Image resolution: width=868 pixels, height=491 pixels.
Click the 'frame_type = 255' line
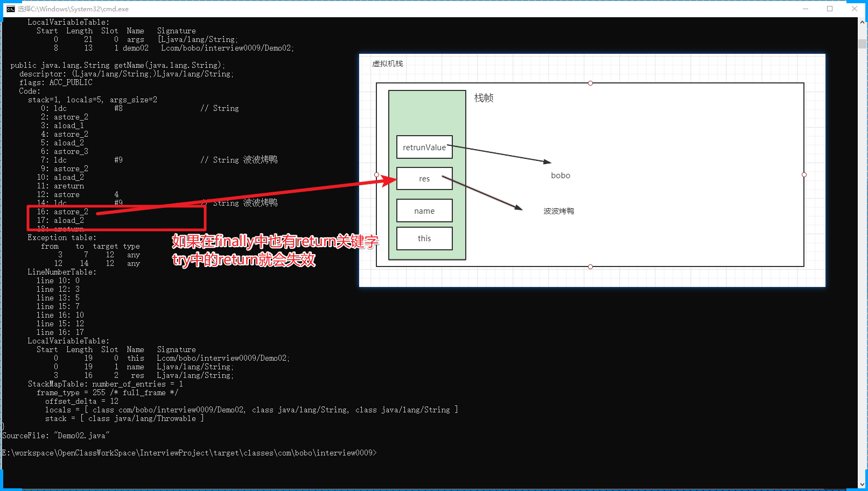point(108,392)
